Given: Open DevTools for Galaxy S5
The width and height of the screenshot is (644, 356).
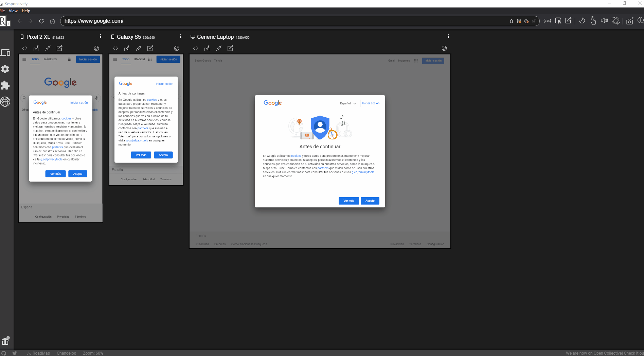Looking at the screenshot, I should click(x=115, y=48).
